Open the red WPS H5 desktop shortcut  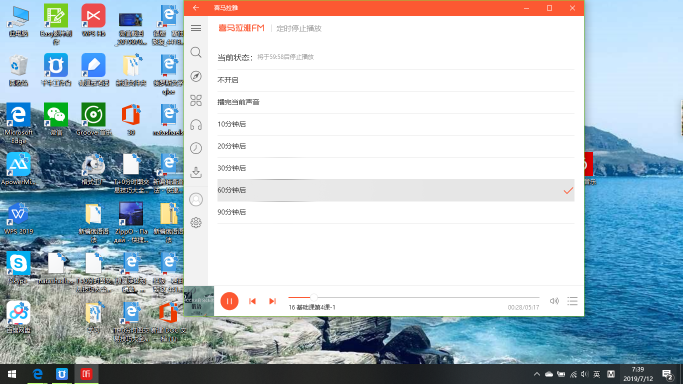point(93,20)
